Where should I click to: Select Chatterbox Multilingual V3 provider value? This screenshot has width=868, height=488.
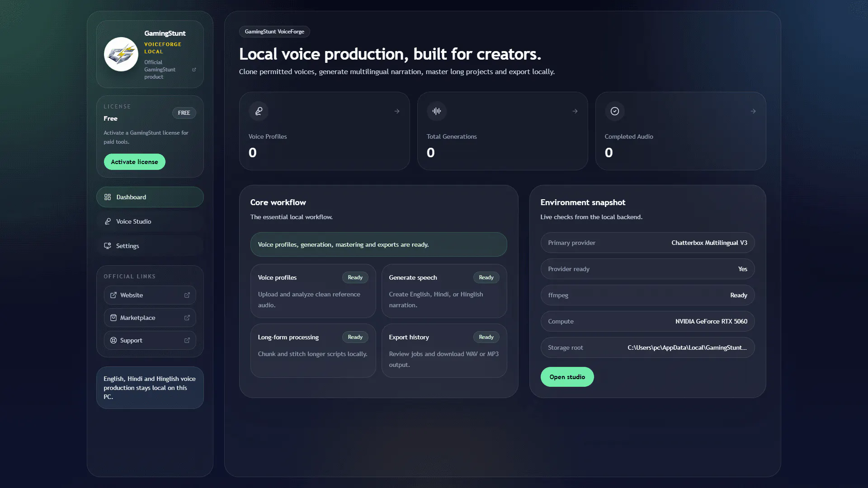[x=709, y=243]
